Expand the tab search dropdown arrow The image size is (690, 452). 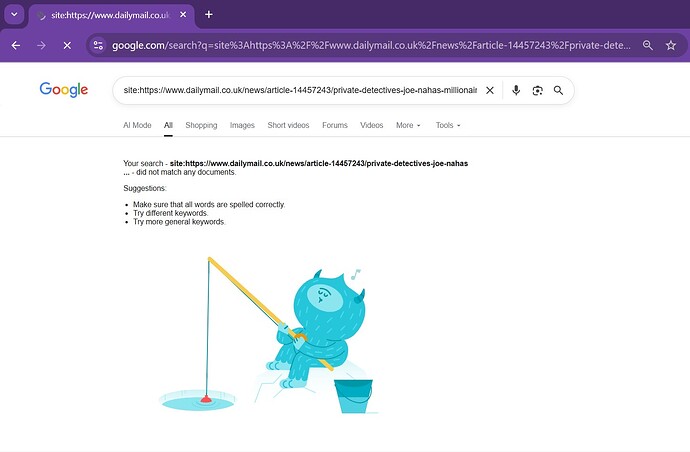pos(14,15)
